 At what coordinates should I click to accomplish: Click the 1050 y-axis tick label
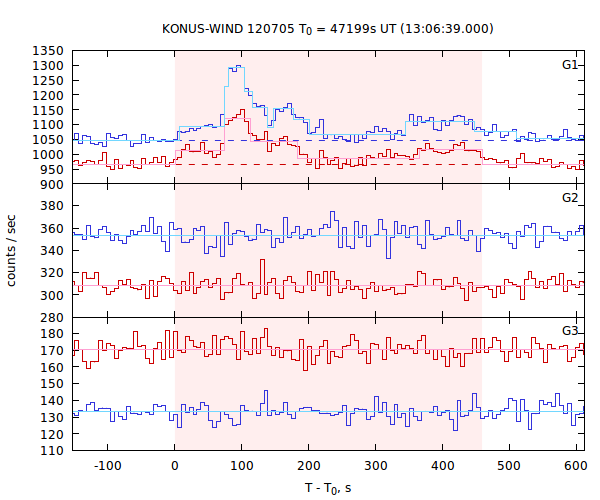click(x=48, y=140)
